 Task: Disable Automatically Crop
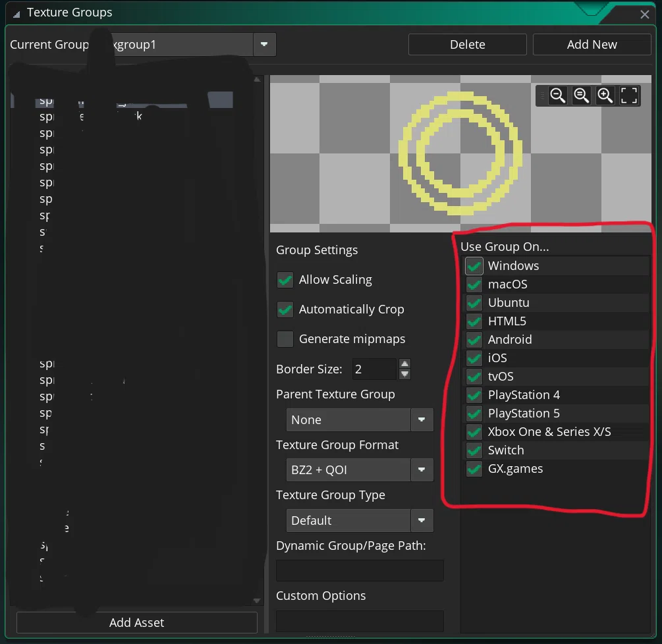(x=285, y=309)
